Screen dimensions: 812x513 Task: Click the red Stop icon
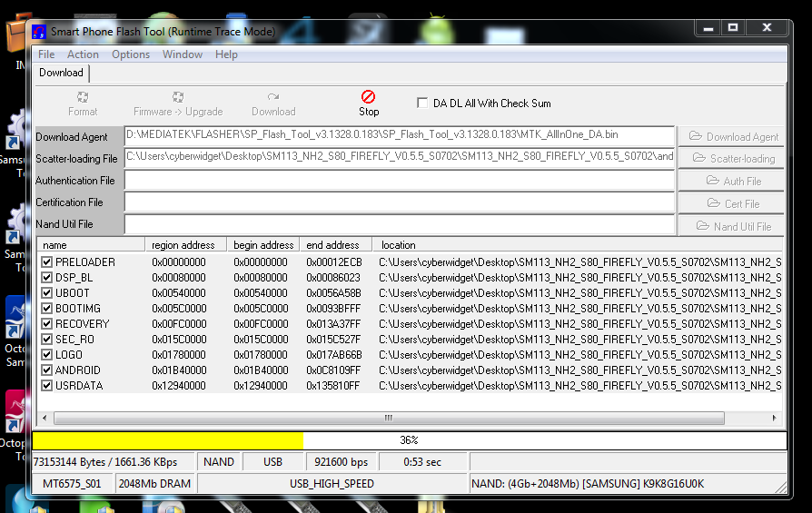coord(368,96)
